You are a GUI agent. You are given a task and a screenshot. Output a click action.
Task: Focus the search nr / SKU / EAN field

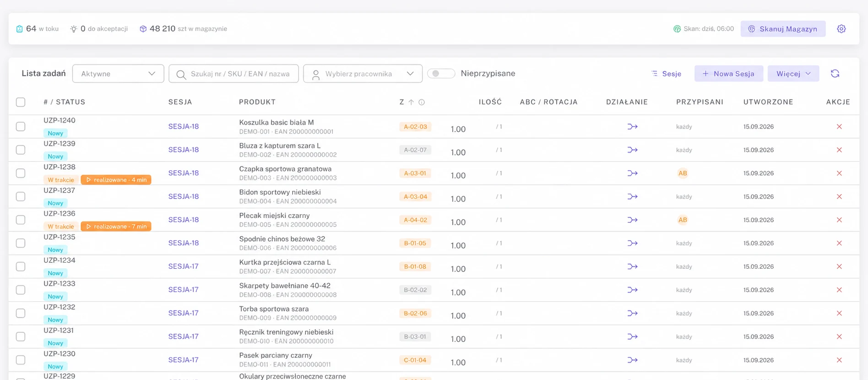tap(233, 74)
